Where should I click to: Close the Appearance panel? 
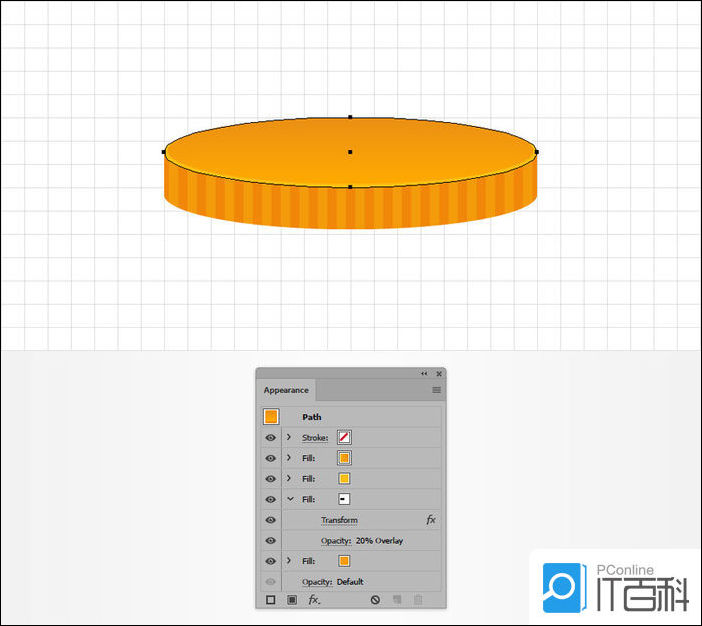(439, 373)
